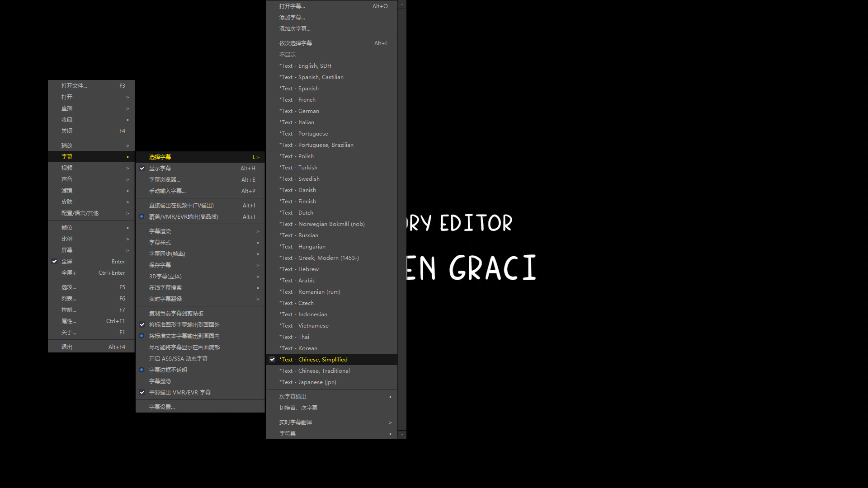Select *Text - German subtitle

pos(331,111)
